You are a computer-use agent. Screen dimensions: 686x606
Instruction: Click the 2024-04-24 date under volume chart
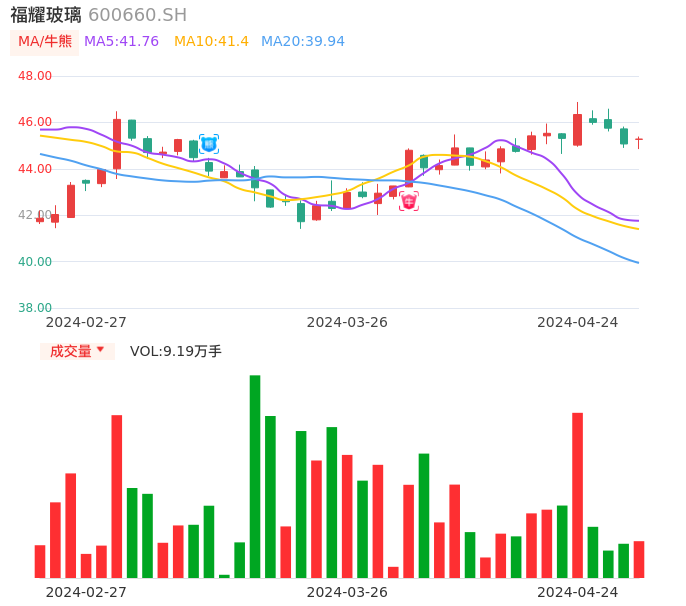coord(578,592)
